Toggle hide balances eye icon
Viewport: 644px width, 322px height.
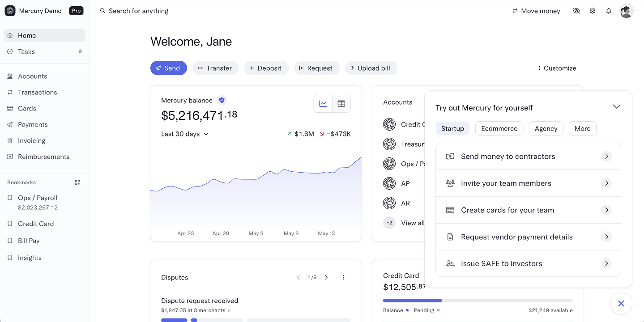(576, 11)
